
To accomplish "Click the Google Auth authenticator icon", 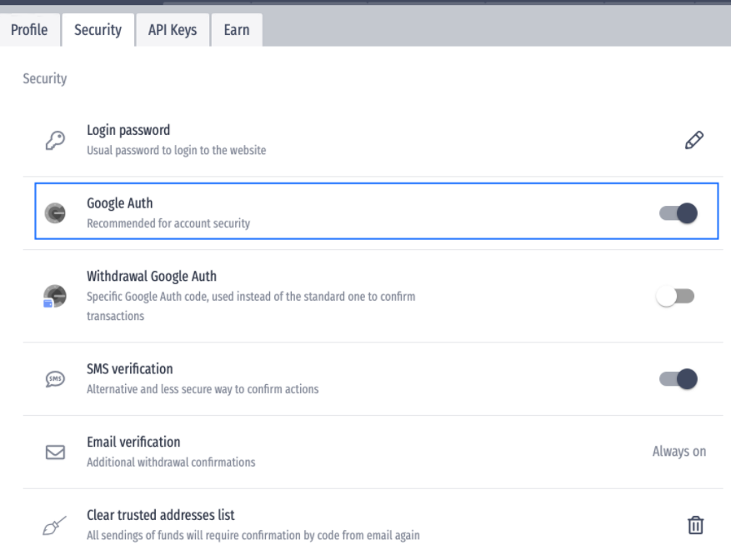I will point(55,213).
